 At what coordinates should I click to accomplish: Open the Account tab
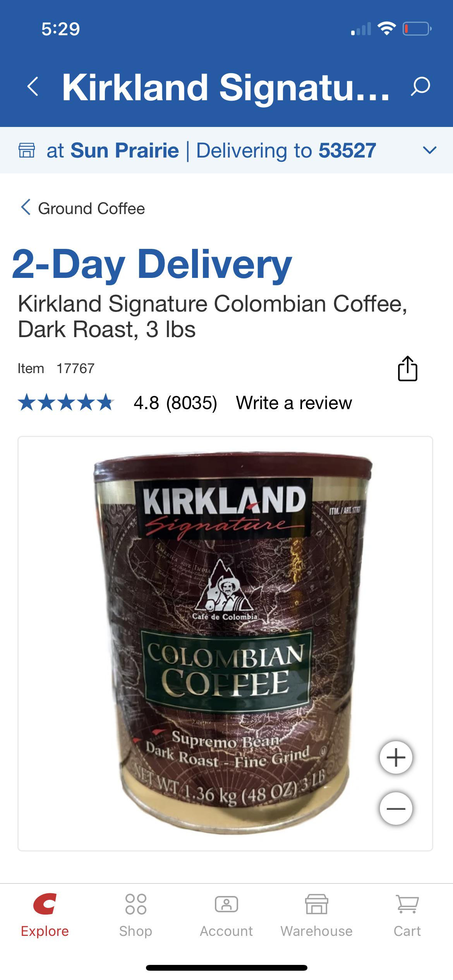coord(226,916)
